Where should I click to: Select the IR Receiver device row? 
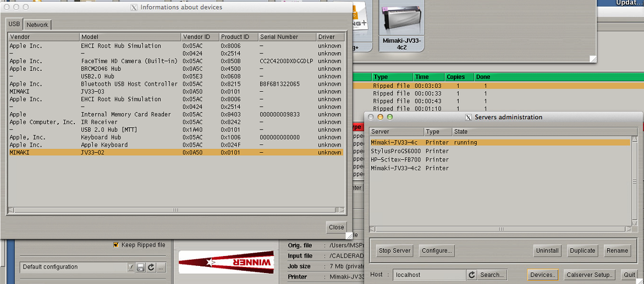click(x=176, y=122)
